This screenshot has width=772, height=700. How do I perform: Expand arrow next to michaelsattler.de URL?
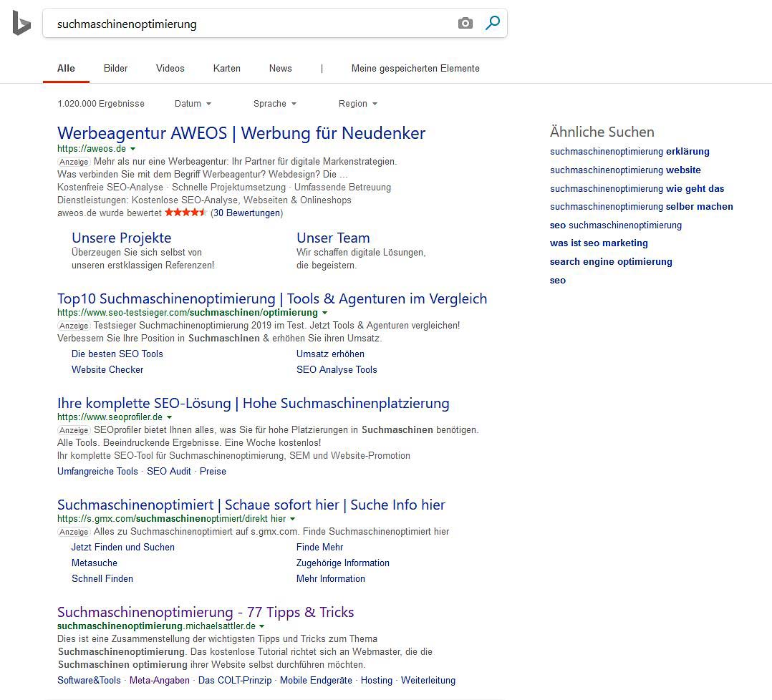(x=262, y=626)
